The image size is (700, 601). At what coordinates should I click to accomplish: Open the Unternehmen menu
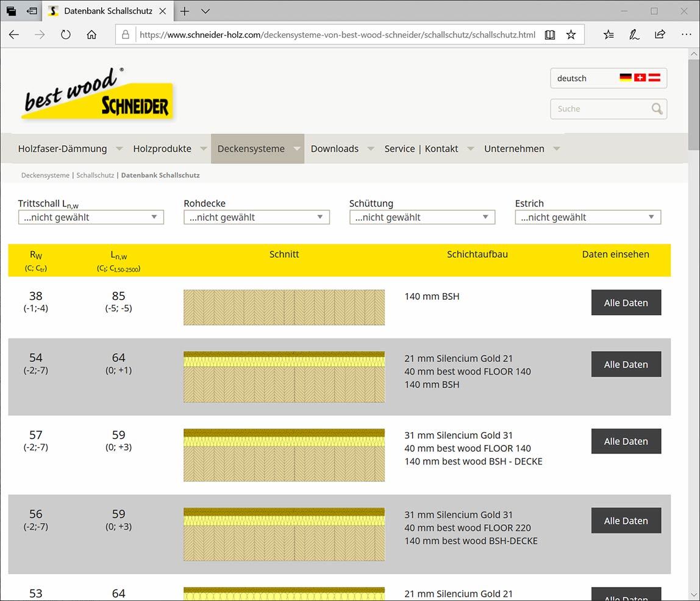click(514, 149)
